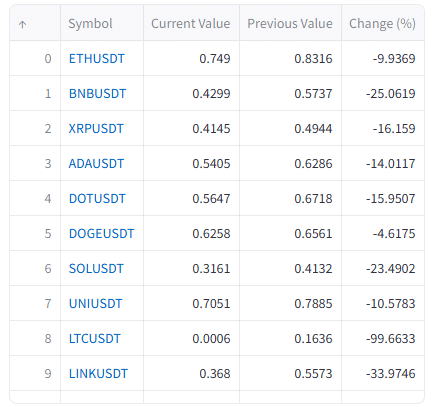Open the LTCUSDT symbol link
The height and width of the screenshot is (407, 439).
click(94, 339)
